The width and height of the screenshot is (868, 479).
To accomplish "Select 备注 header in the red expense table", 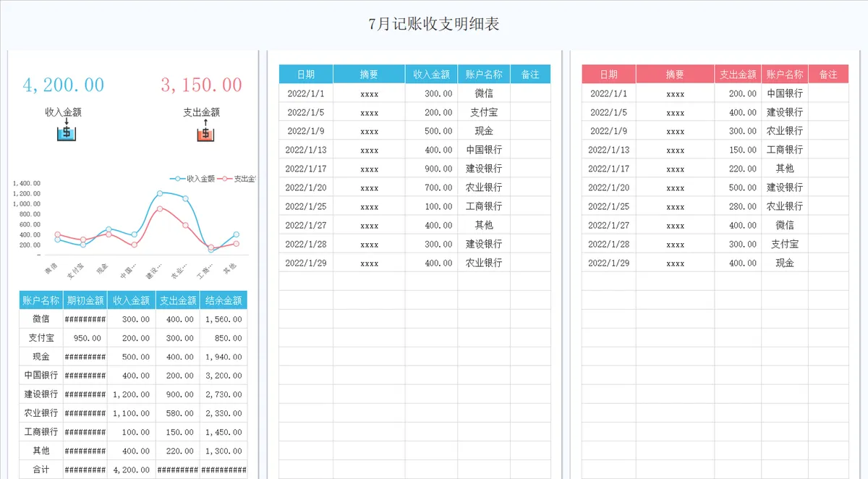I will pyautogui.click(x=828, y=74).
